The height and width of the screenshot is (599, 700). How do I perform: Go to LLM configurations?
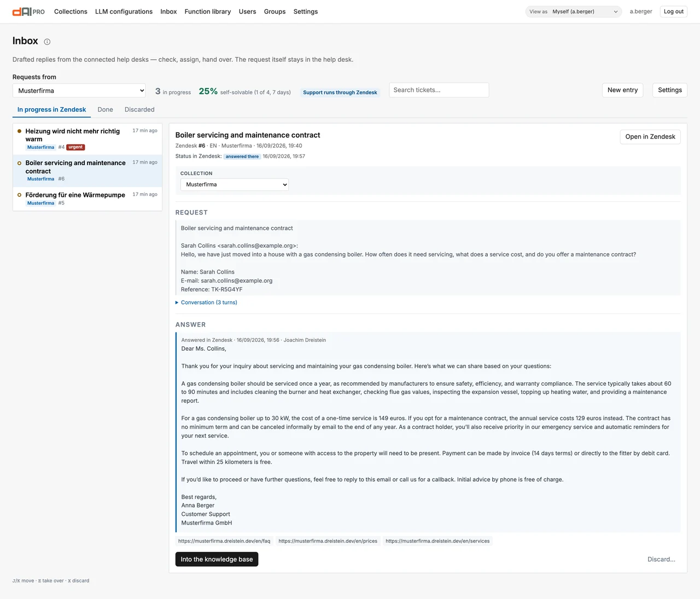coord(124,11)
